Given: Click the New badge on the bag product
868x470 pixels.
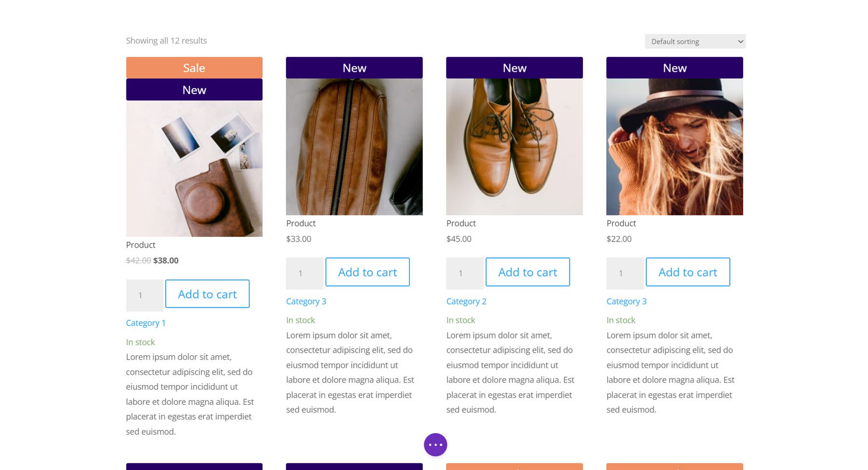Looking at the screenshot, I should point(354,68).
